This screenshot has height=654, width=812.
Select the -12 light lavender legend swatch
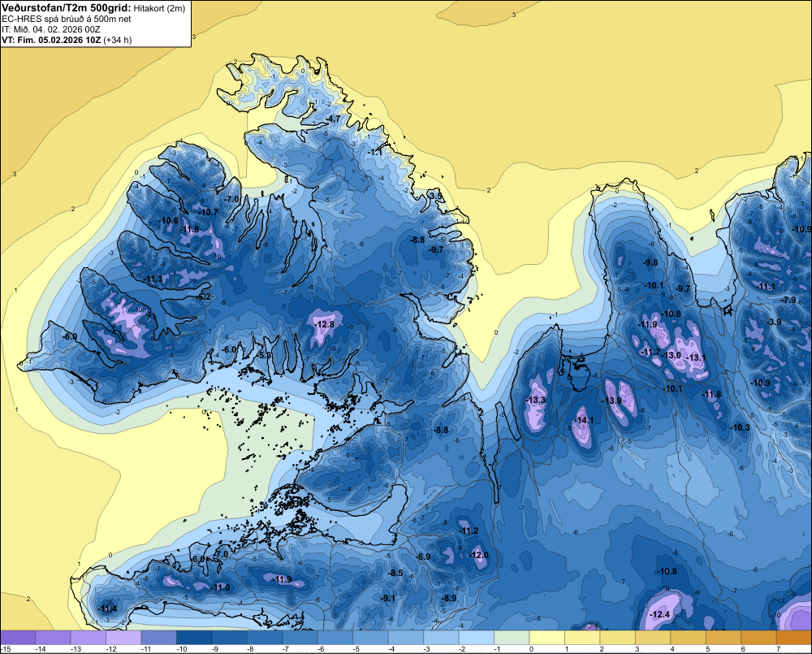tap(123, 638)
